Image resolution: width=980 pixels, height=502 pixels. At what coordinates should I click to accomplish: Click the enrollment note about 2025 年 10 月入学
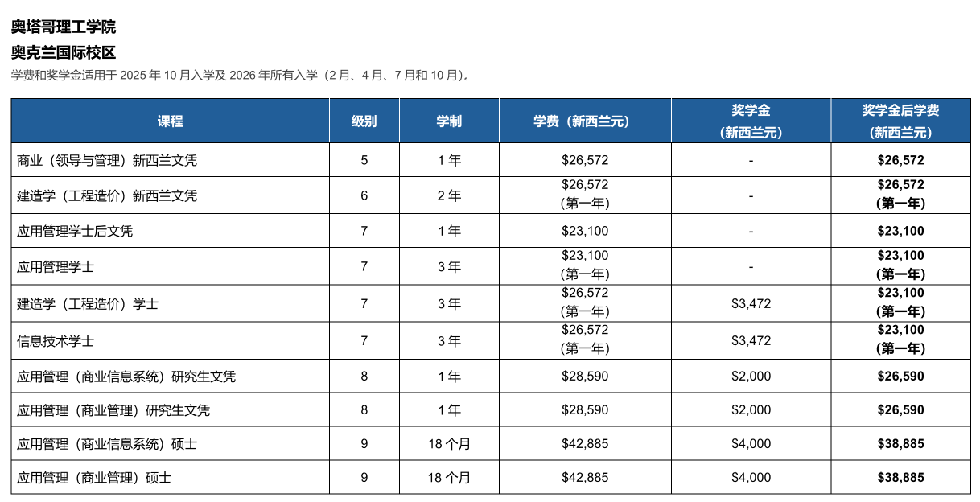point(241,76)
